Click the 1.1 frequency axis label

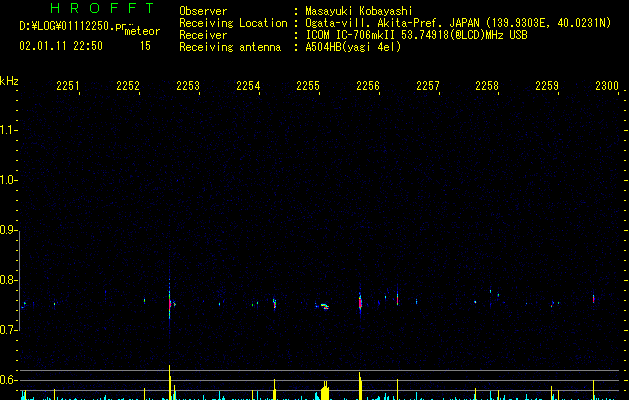tap(8, 130)
